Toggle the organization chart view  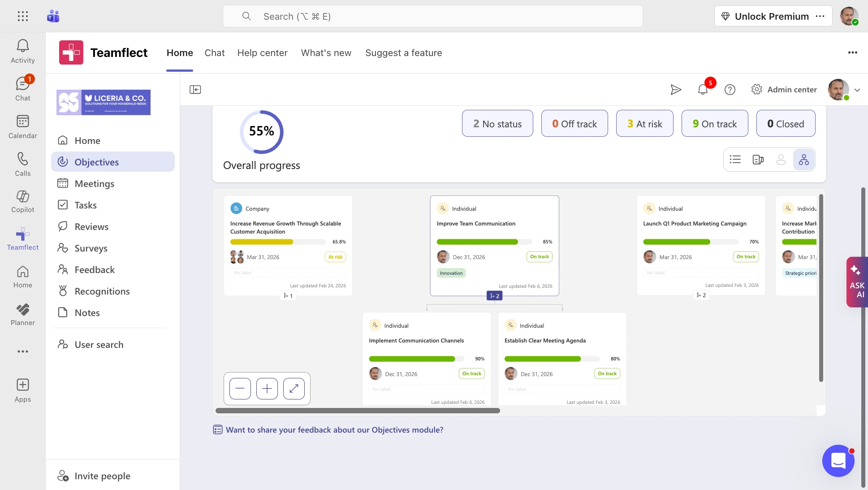[804, 159]
